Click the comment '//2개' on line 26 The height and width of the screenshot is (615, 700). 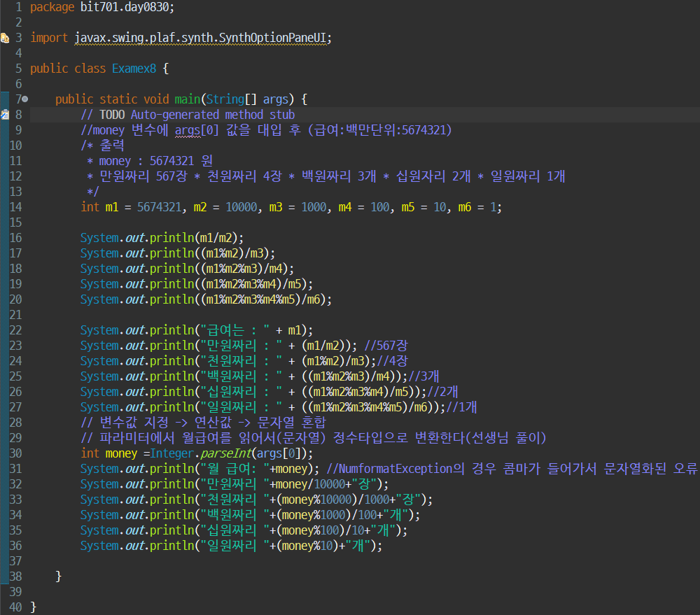[x=443, y=392]
